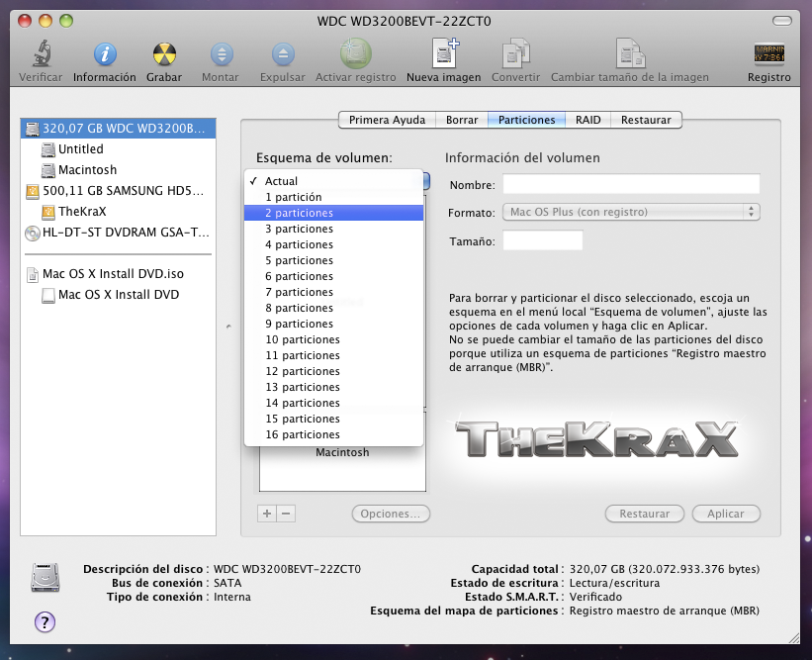Switch to the Borrar tab
This screenshot has height=660, width=812.
pyautogui.click(x=462, y=120)
